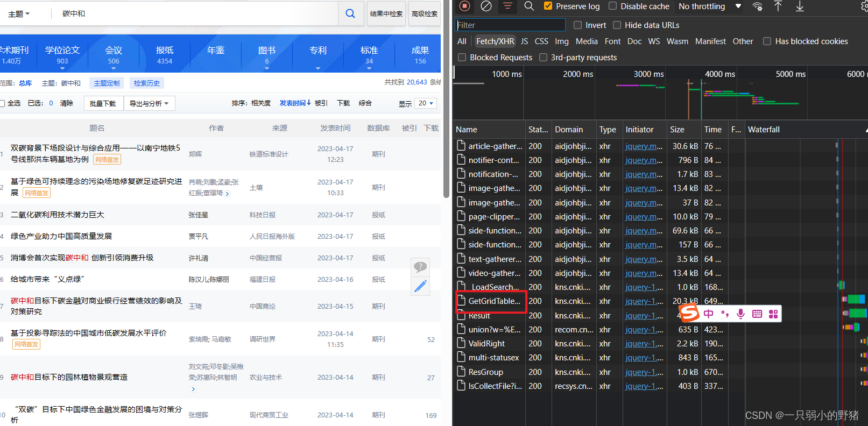Image resolution: width=868 pixels, height=426 pixels.
Task: Open the Sogou toolbox grid icon
Action: click(773, 314)
